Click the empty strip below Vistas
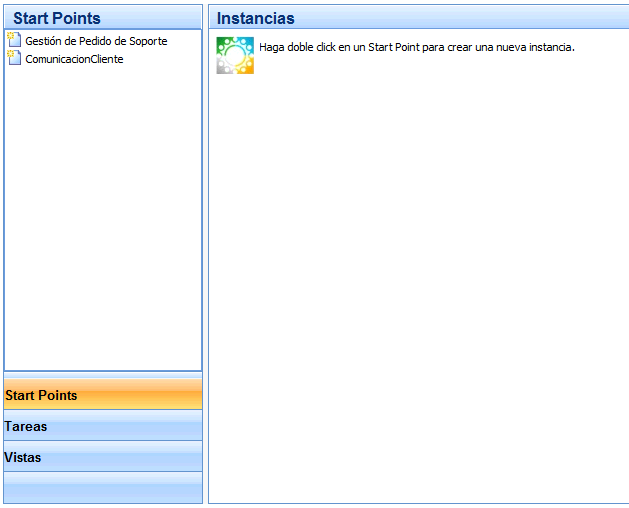Viewport: 629px width, 508px height. [x=103, y=488]
